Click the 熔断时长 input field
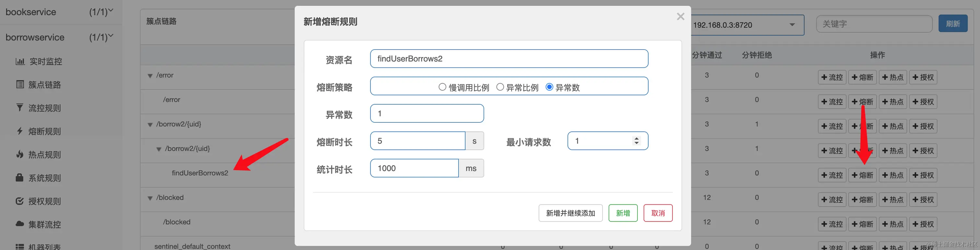The image size is (980, 250). (x=418, y=141)
